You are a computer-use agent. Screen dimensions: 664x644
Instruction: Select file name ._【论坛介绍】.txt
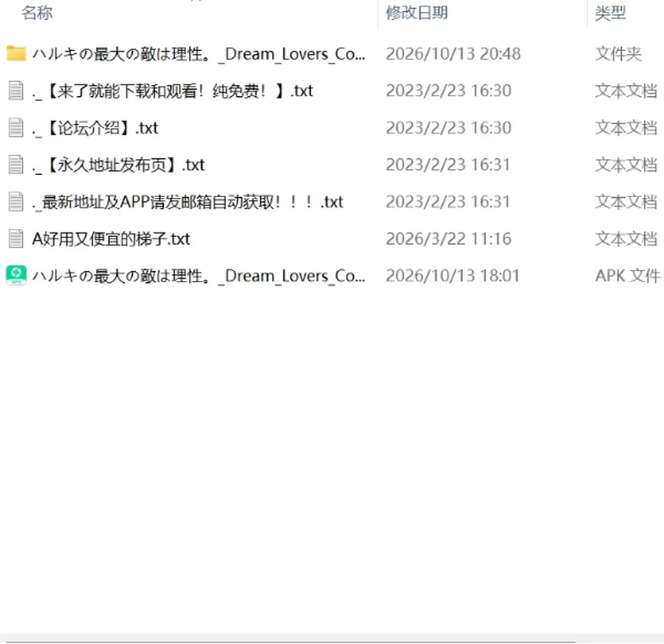click(95, 128)
